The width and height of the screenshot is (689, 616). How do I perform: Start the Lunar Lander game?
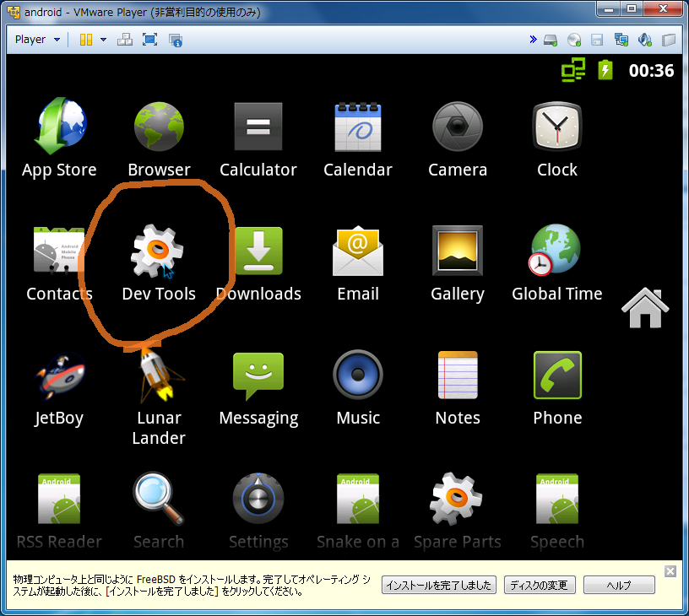[x=159, y=375]
